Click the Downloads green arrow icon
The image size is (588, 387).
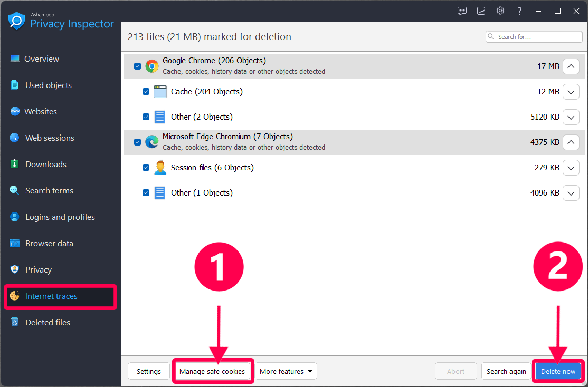[15, 164]
